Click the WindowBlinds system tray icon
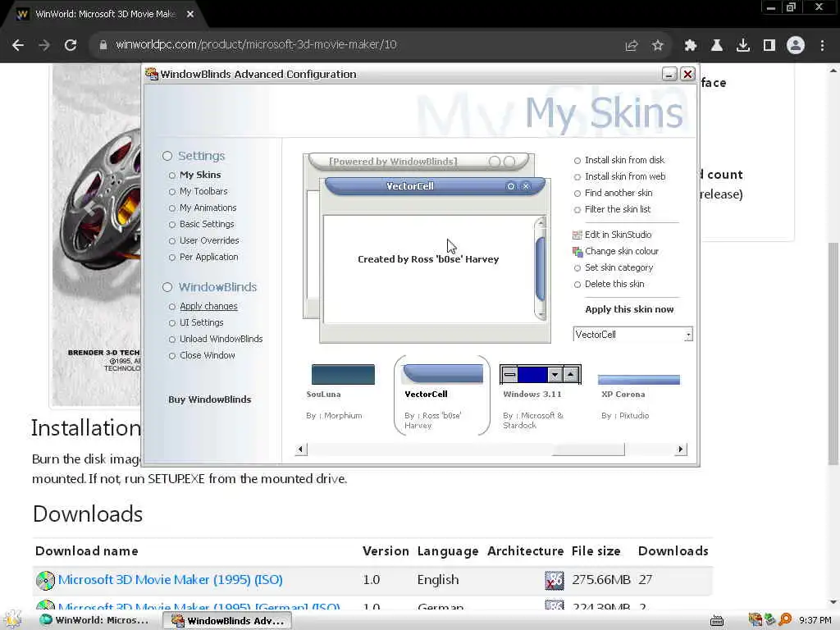Screen dimensions: 840x630 click(755, 620)
